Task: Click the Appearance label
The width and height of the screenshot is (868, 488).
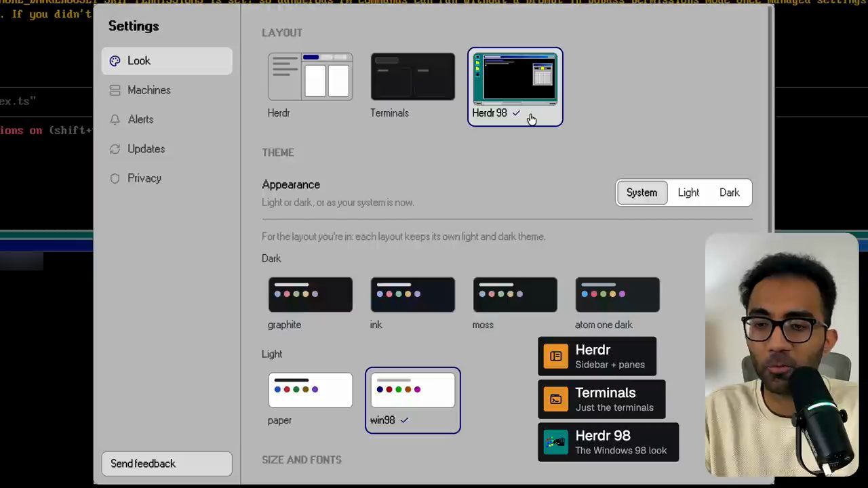Action: 291,184
